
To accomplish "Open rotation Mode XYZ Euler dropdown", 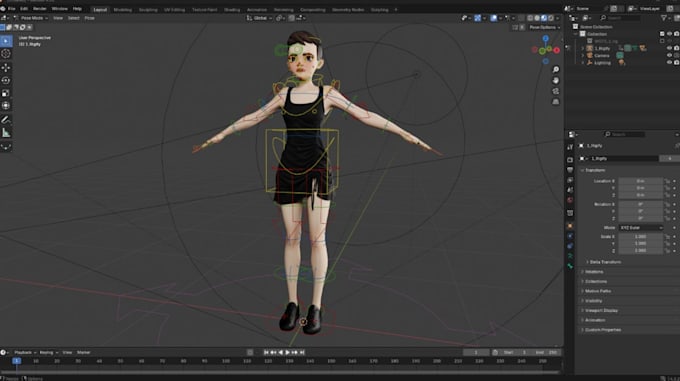I will tap(641, 228).
